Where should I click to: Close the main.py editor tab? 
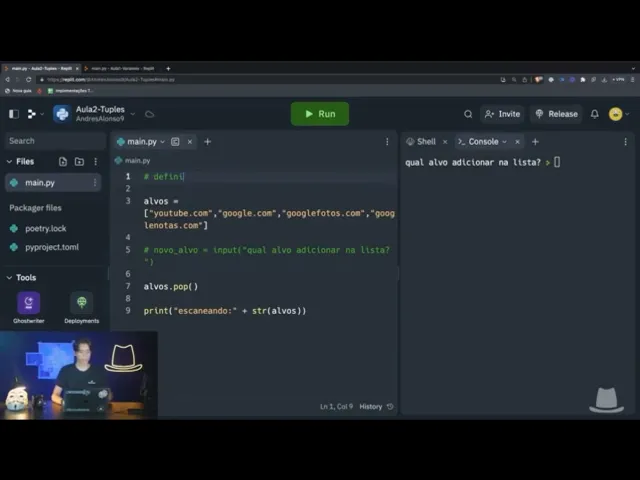pyautogui.click(x=190, y=142)
